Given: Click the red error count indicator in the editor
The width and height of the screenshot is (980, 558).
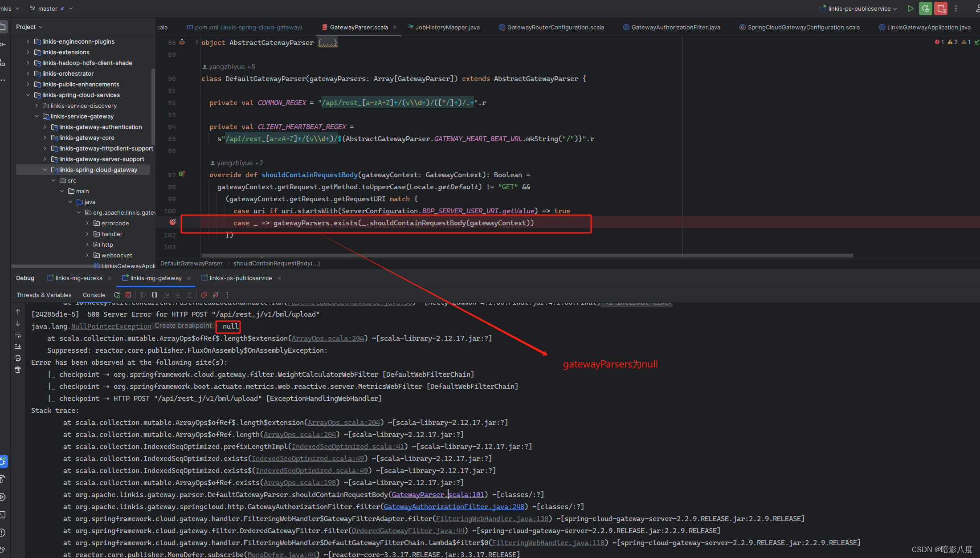Looking at the screenshot, I should tap(939, 42).
